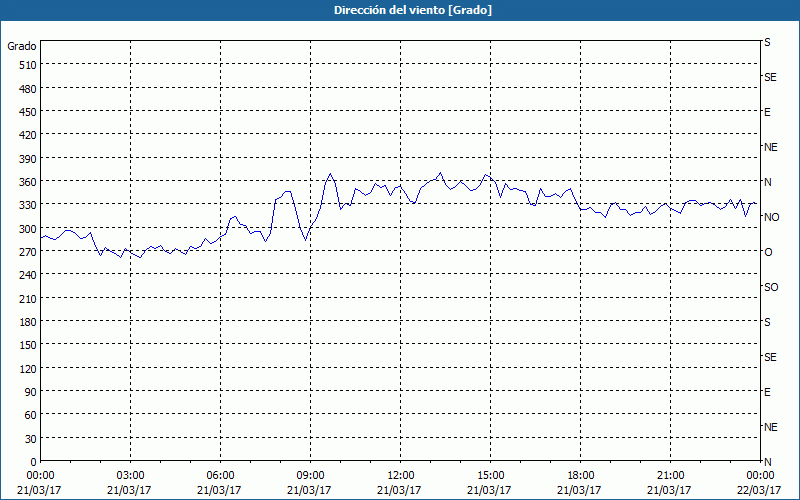The width and height of the screenshot is (800, 500).
Task: Select the 240 y-axis value
Action: [28, 276]
